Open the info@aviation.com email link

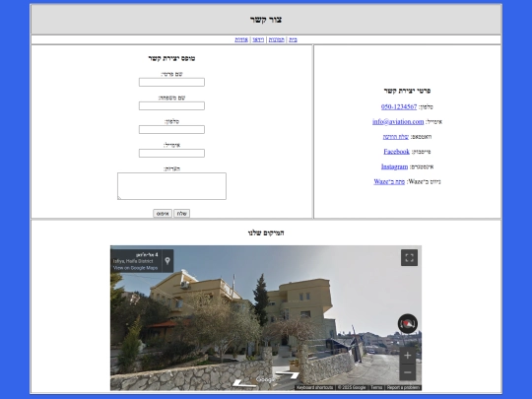pos(398,121)
